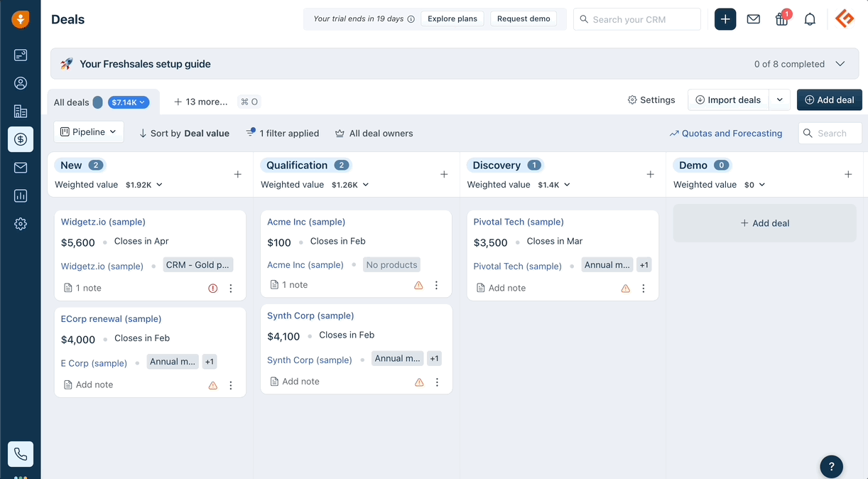Open the gift icon with notification badge
Screen dimensions: 868x479
pyautogui.click(x=782, y=19)
